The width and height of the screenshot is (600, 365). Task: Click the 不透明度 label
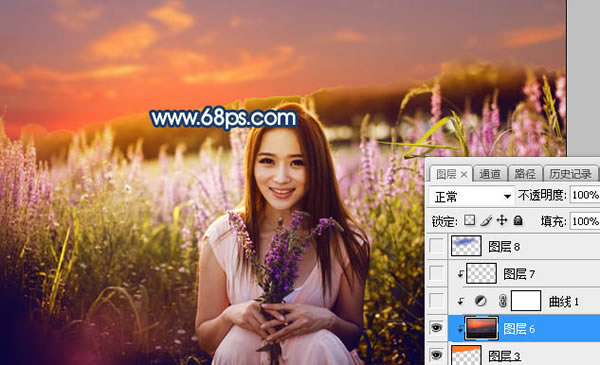[542, 196]
